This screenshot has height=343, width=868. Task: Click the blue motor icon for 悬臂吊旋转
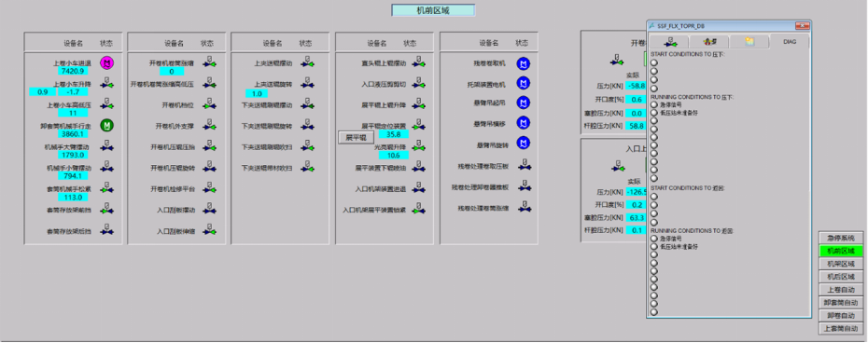tap(523, 144)
